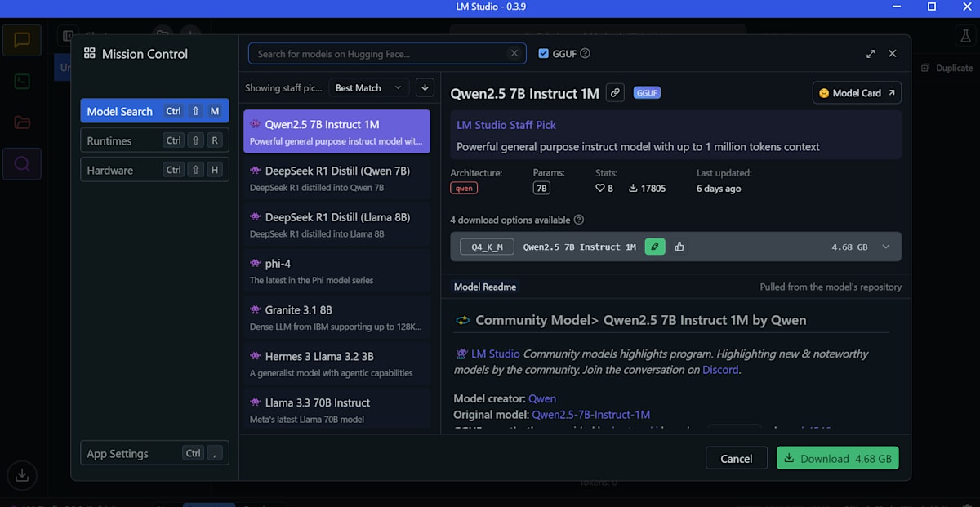Click the 7B params tag

(x=541, y=189)
